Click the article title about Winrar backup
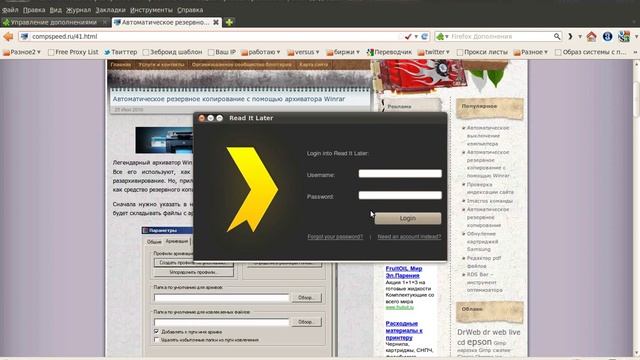 click(x=229, y=99)
